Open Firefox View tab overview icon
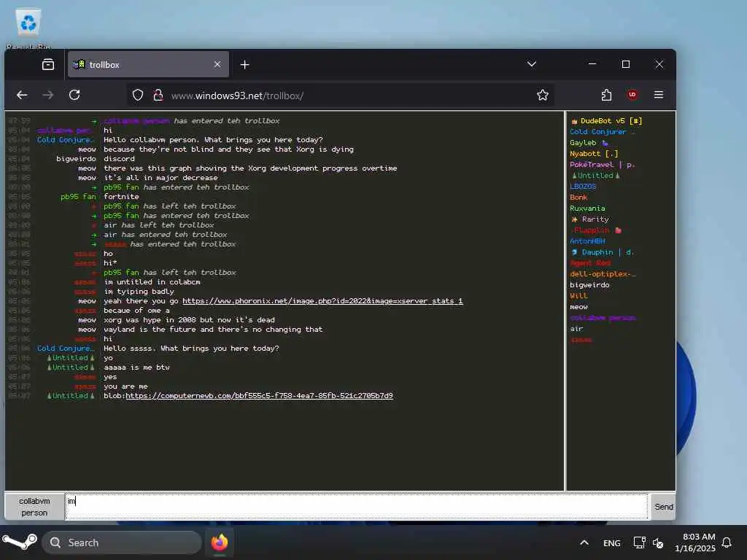Viewport: 747px width, 560px height. coord(48,64)
